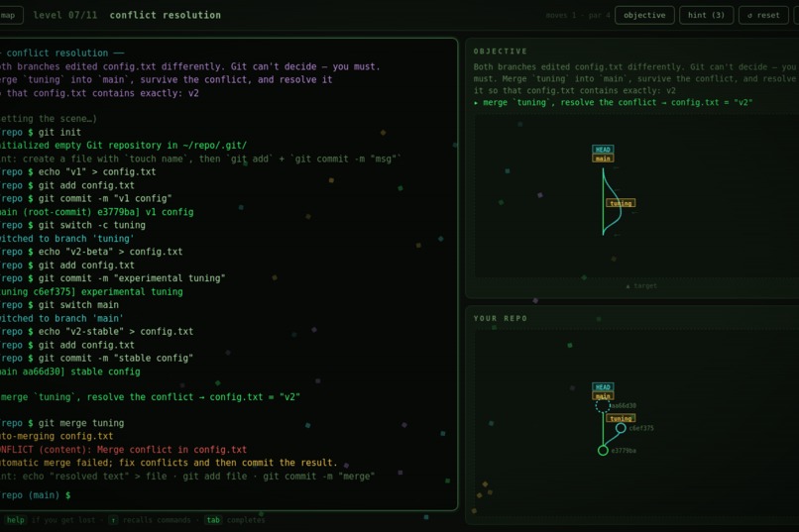The width and height of the screenshot is (799, 532).
Task: Click the "Switched to branch 'tuning'" line
Action: coord(67,239)
